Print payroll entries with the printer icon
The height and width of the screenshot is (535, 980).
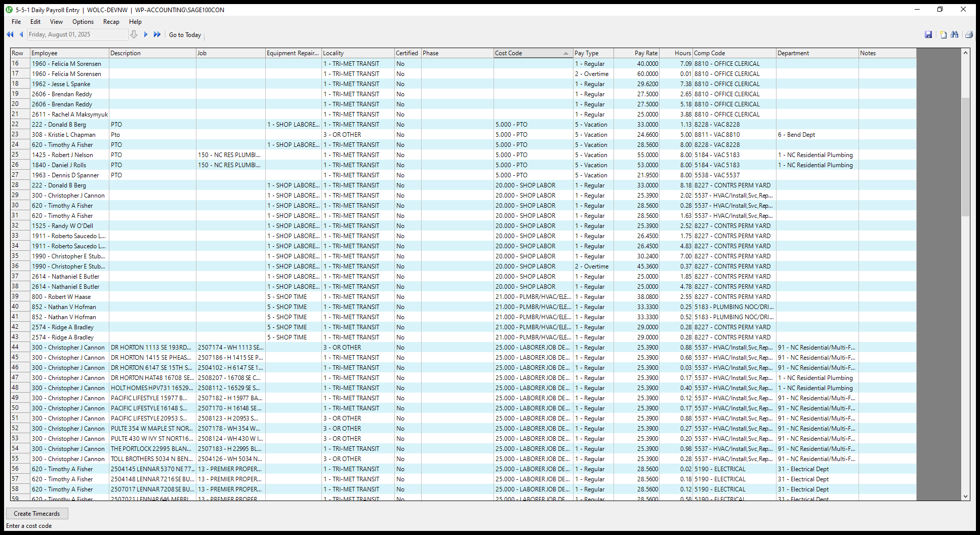[x=969, y=34]
